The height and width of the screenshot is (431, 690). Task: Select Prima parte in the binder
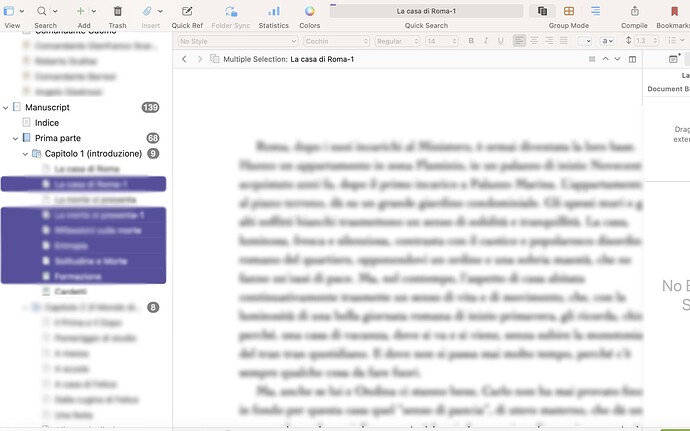[x=58, y=138]
